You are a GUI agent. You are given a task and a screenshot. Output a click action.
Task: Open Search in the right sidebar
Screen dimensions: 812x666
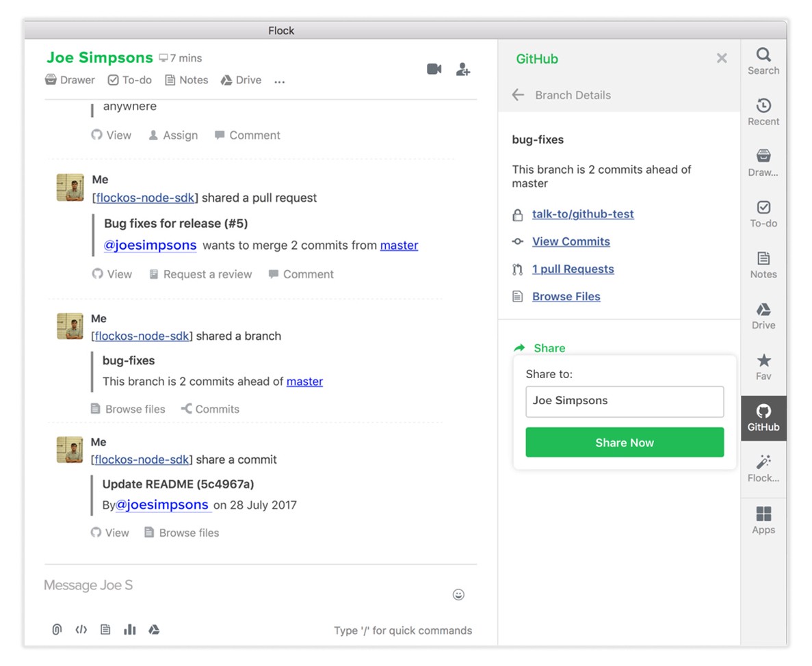(763, 62)
